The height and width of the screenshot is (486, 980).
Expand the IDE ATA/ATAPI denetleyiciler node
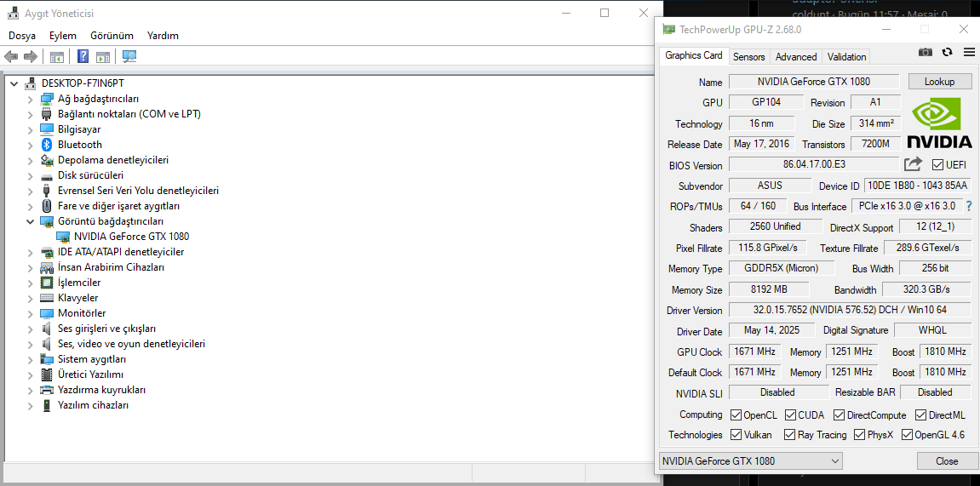(30, 252)
